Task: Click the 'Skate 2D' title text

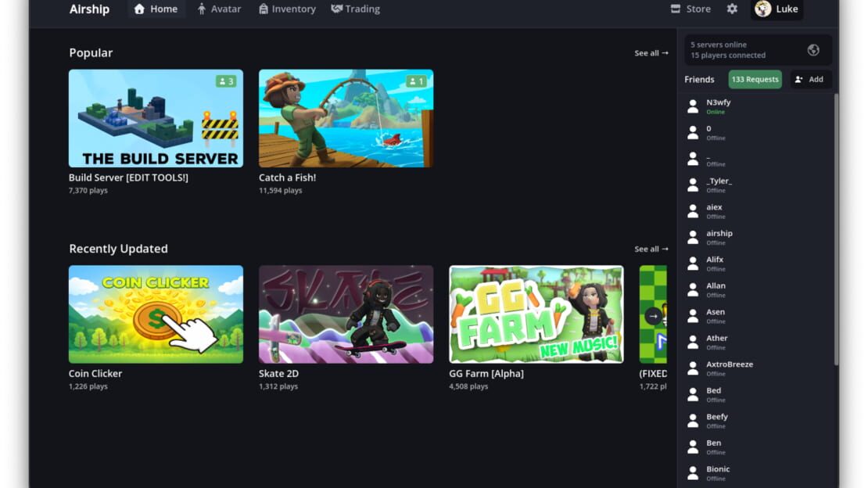Action: (x=278, y=373)
